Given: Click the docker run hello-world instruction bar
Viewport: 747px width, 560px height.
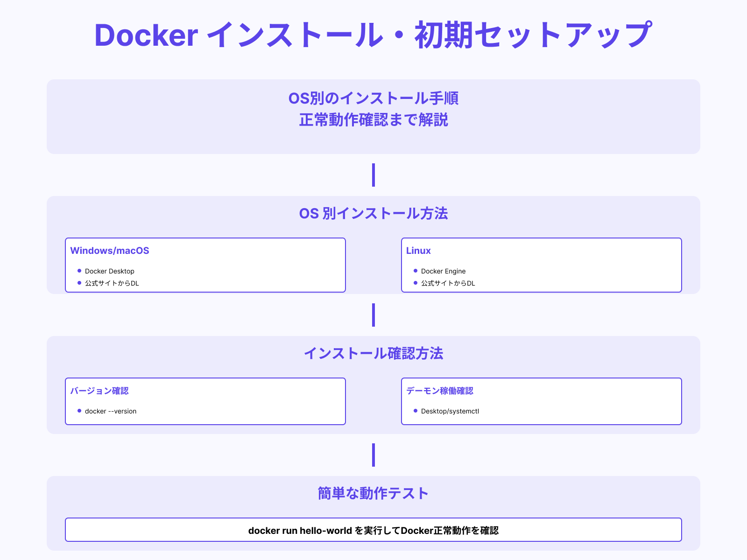Looking at the screenshot, I should (x=373, y=530).
